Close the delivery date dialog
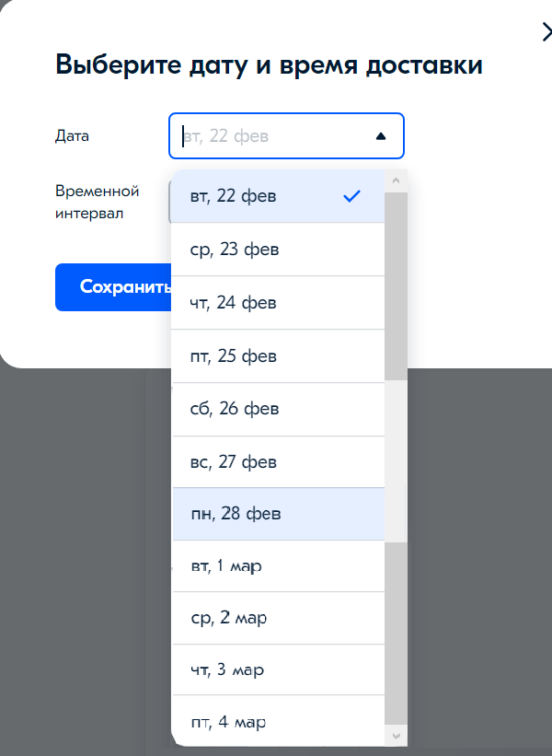 546,32
